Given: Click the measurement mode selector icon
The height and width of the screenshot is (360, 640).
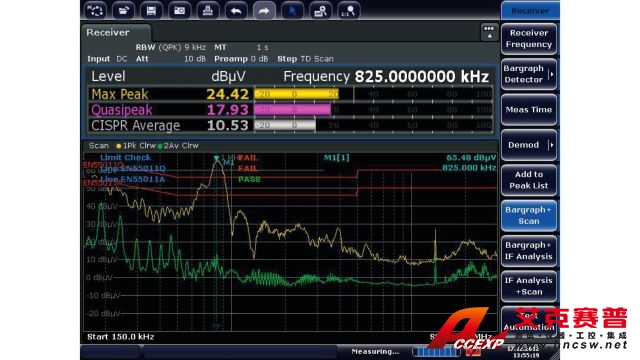Looking at the screenshot, I should [x=95, y=11].
